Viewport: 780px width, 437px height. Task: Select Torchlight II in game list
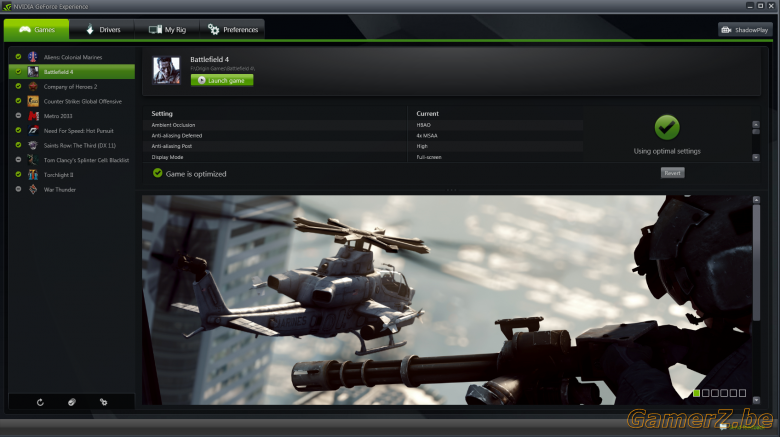click(x=72, y=175)
